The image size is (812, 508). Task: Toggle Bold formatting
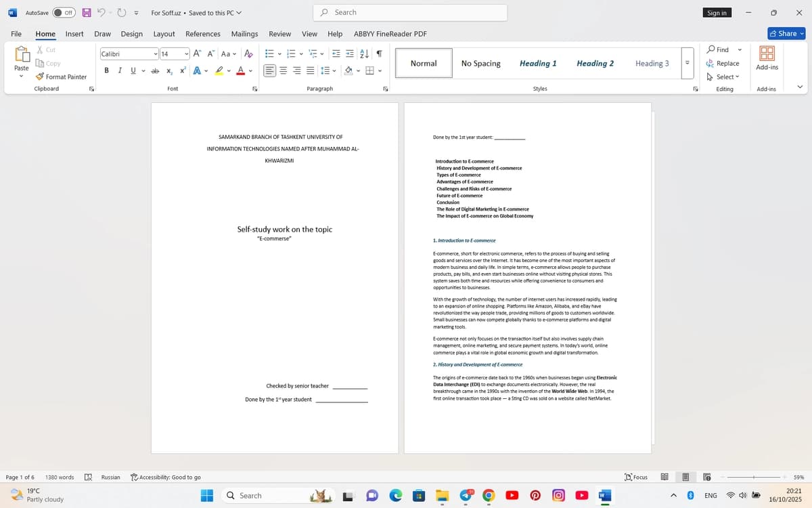point(107,70)
